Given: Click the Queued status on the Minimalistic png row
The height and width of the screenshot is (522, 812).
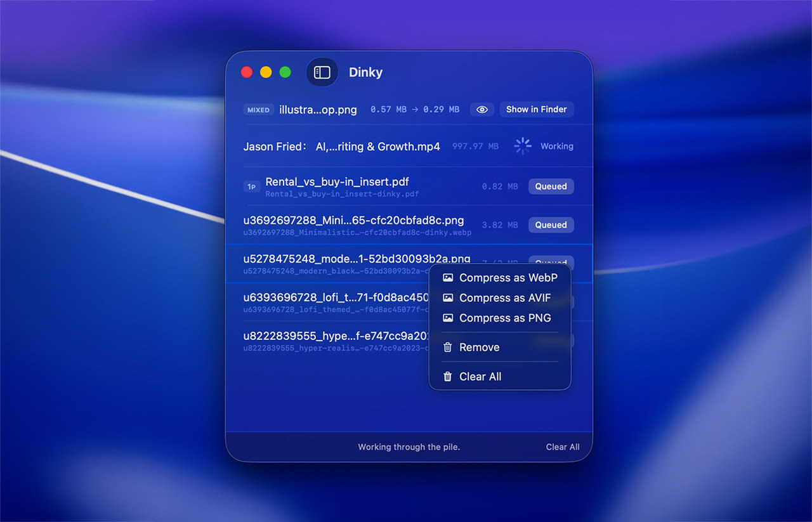Looking at the screenshot, I should tap(551, 225).
